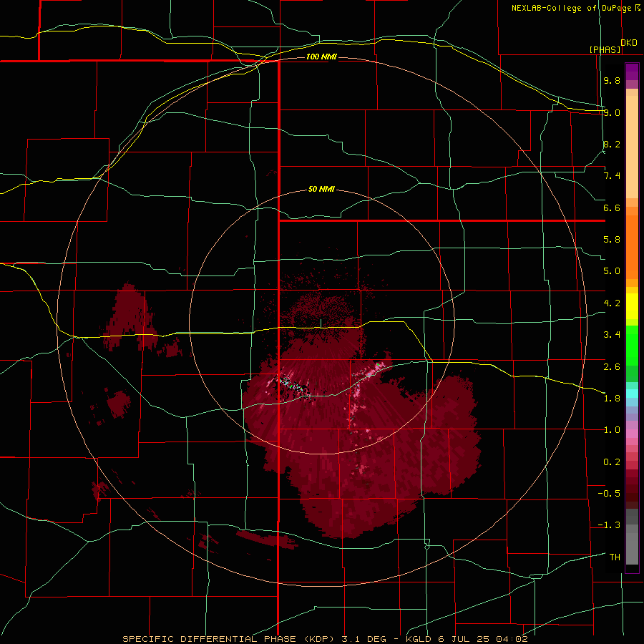The image size is (644, 644).
Task: Click the 8.2 scale label
Action: 612,144
